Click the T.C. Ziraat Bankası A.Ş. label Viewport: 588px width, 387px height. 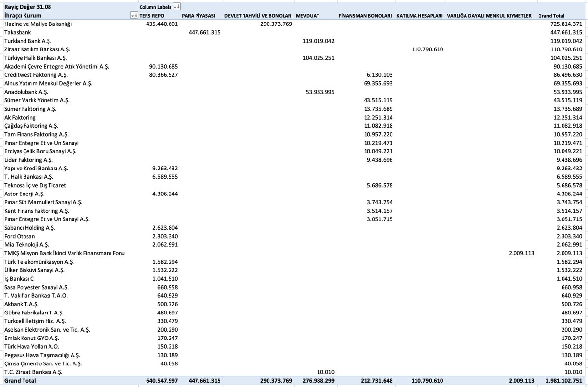click(33, 372)
